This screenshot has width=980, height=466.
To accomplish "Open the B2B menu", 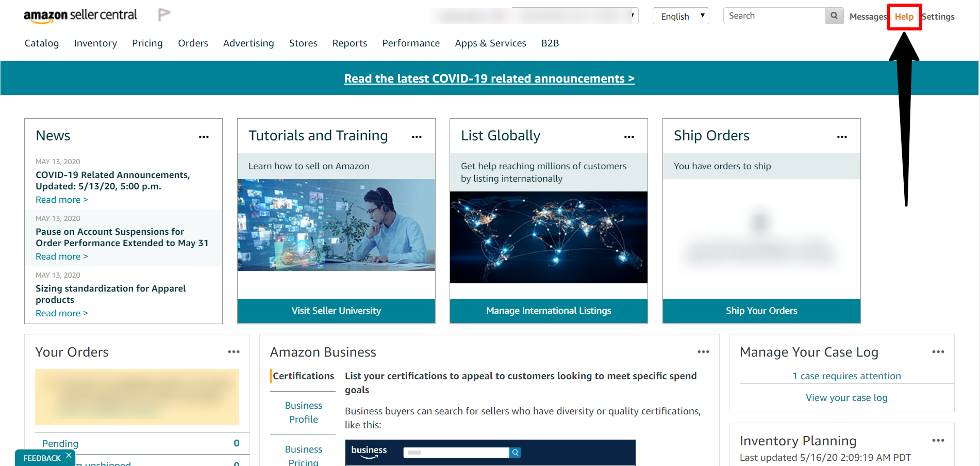I will [x=550, y=43].
